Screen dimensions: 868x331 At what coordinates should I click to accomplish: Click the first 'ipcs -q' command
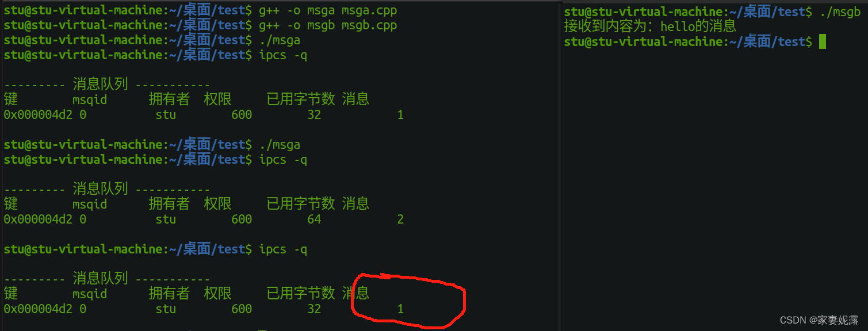tap(283, 55)
